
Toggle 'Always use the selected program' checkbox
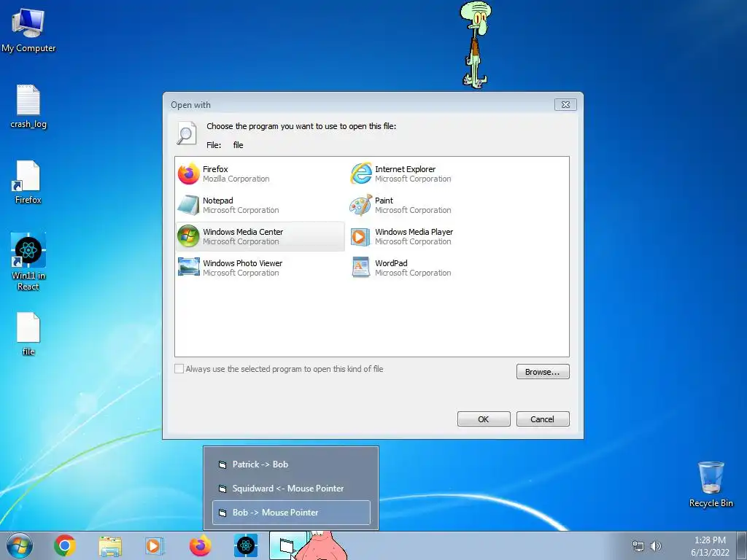coord(179,368)
